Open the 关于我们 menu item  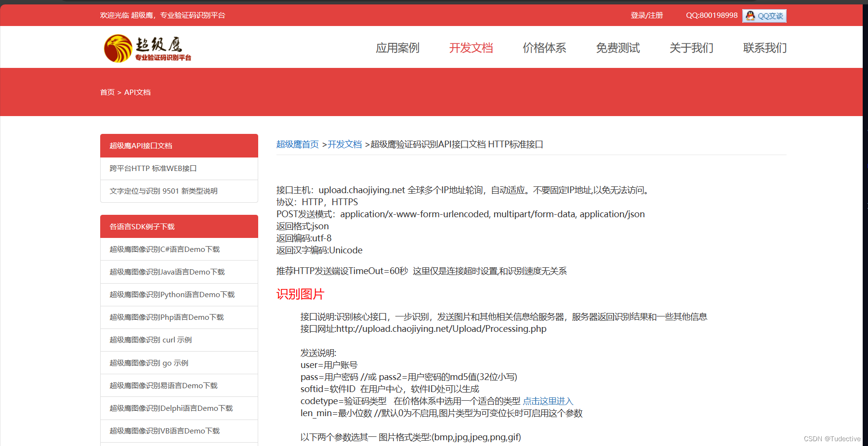click(x=691, y=48)
